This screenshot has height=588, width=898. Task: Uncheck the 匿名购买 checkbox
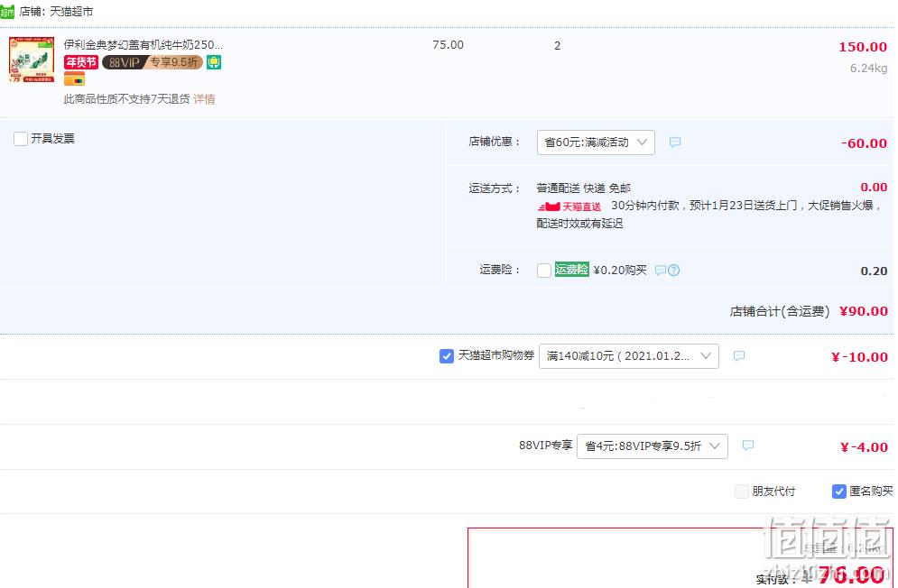click(839, 492)
